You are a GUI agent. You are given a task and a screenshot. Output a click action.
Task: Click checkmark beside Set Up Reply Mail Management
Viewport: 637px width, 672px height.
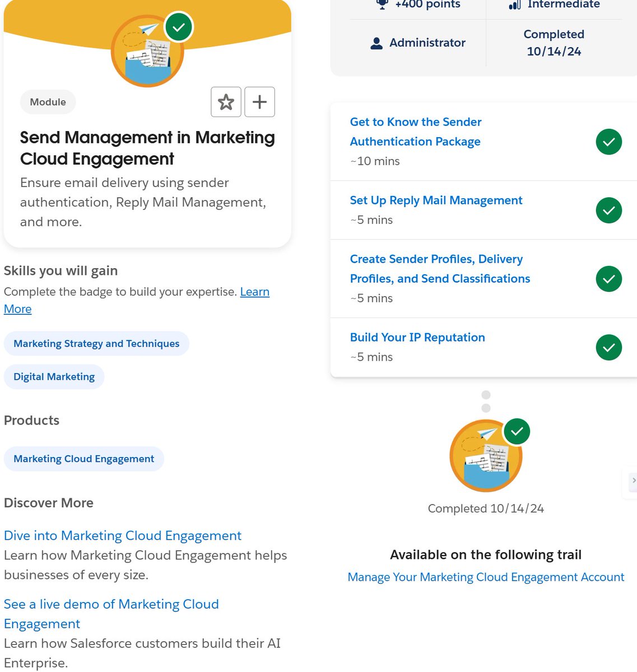[609, 211]
